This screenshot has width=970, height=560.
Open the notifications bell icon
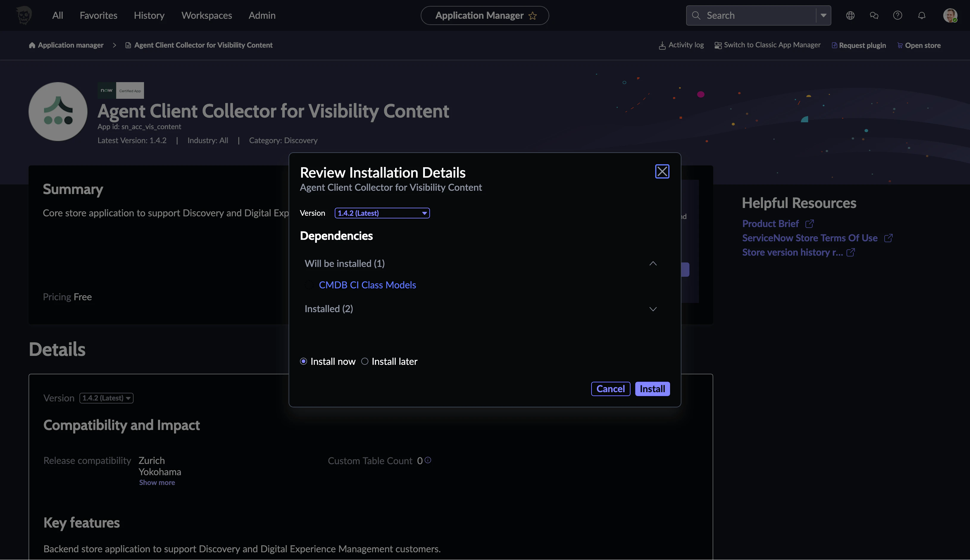921,15
